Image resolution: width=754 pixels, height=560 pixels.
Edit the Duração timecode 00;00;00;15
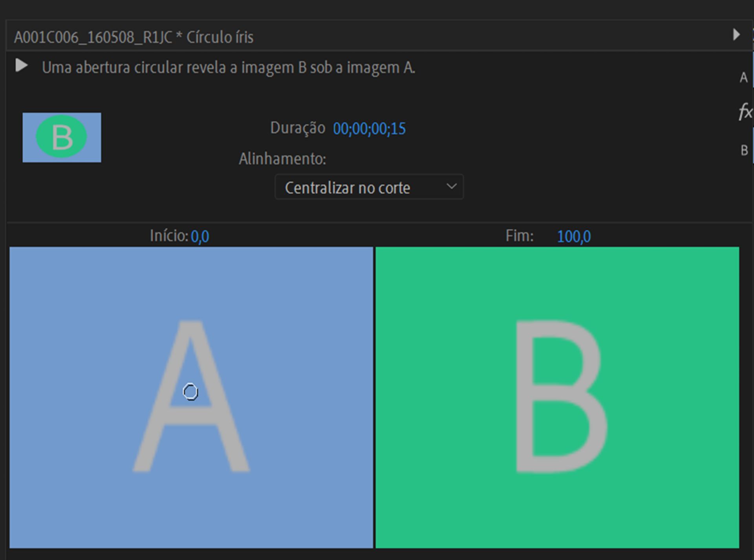click(369, 129)
